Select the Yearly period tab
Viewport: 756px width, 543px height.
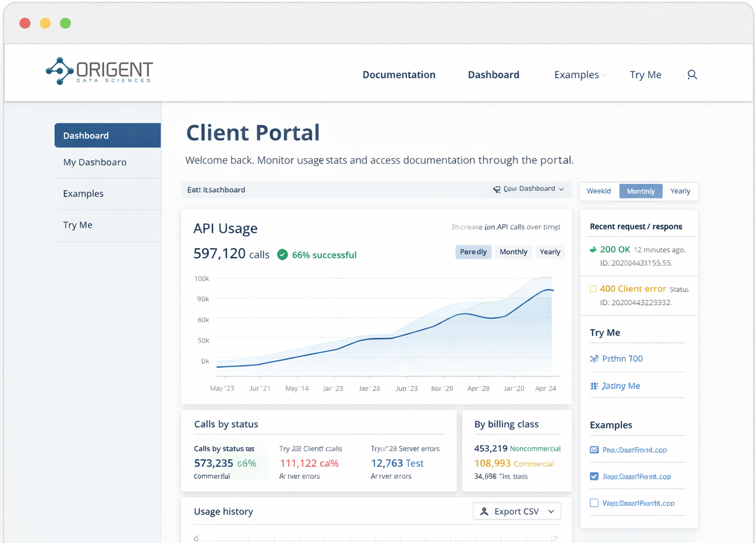(550, 252)
